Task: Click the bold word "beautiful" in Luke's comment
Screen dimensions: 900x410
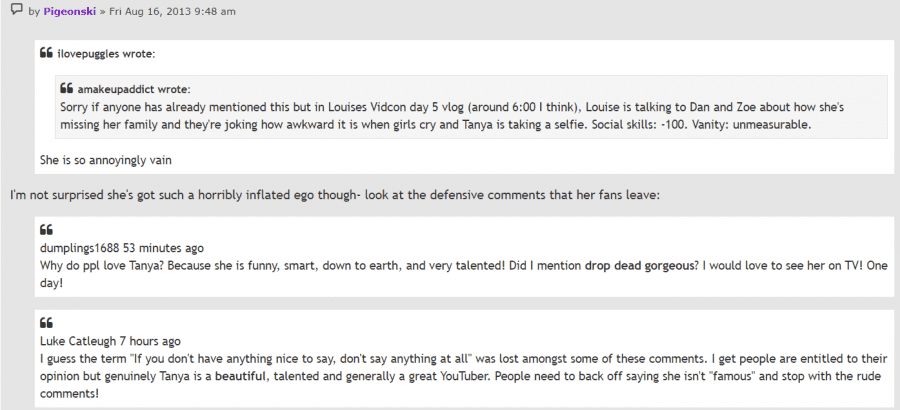Action: tap(240, 377)
